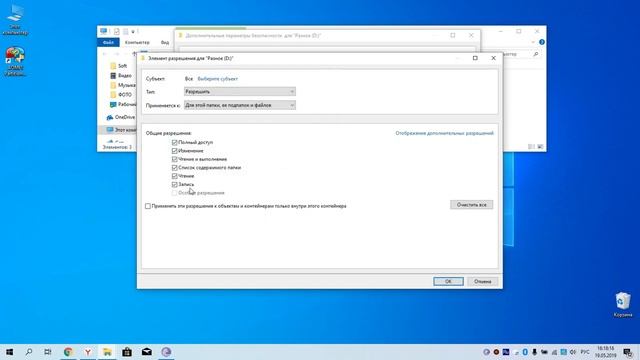This screenshot has width=640, height=360.
Task: Click the Выберите субъект link
Action: tap(218, 79)
